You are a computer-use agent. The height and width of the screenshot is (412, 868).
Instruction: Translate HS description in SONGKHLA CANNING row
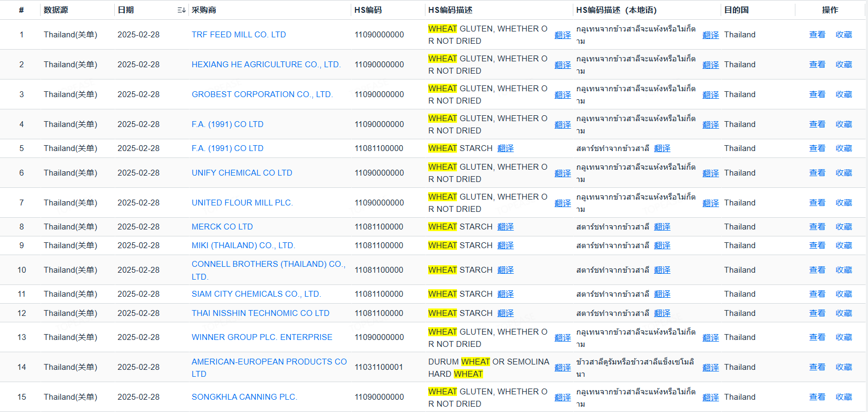[x=563, y=398]
